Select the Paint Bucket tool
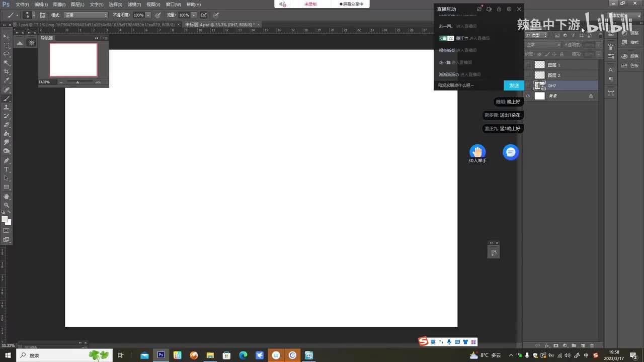644x362 pixels. [7, 134]
